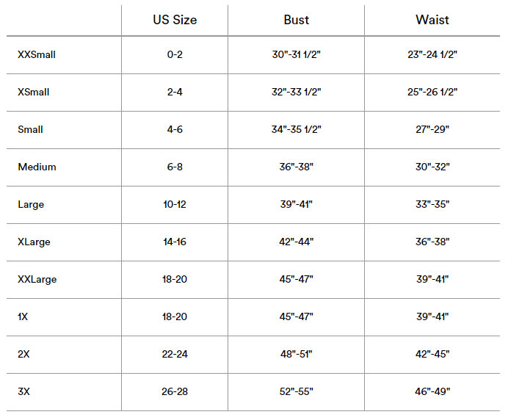Image resolution: width=508 pixels, height=420 pixels.
Task: Click the 36"-38" bust cell for Medium
Action: tap(296, 167)
